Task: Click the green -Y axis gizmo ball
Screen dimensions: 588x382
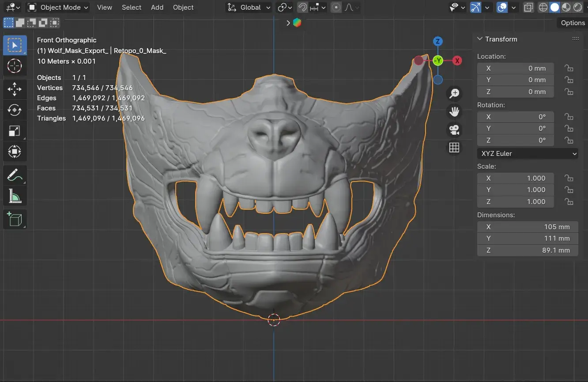Action: pyautogui.click(x=437, y=61)
